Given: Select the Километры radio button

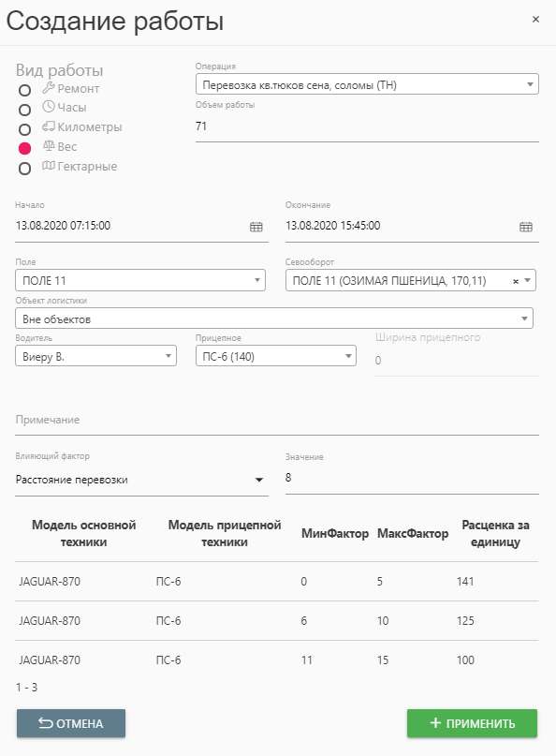Looking at the screenshot, I should pyautogui.click(x=24, y=129).
